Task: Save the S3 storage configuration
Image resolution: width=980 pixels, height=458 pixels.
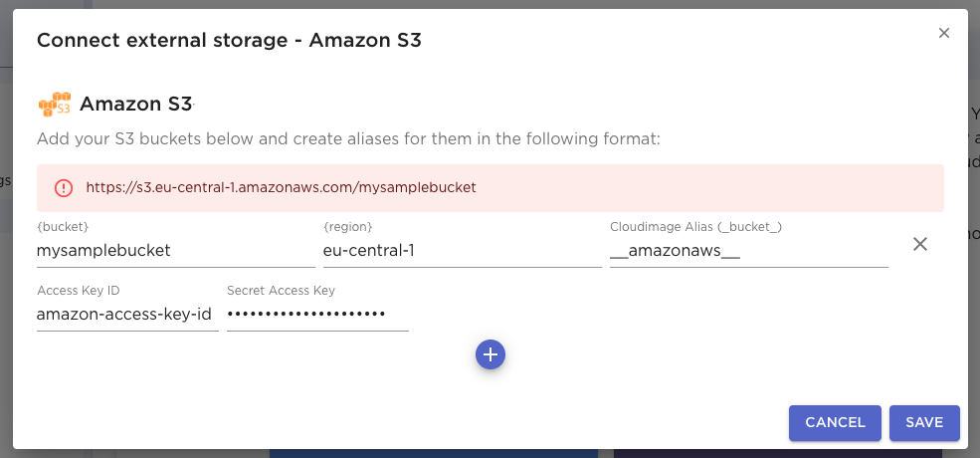Action: [924, 422]
